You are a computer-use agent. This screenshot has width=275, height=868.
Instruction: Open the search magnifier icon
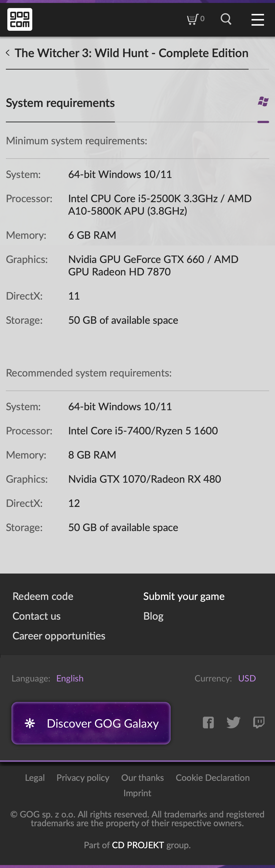coord(226,19)
